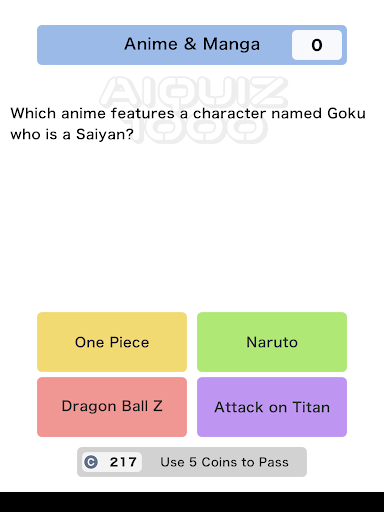Tap the red Dragon Ball Z tile

(x=112, y=407)
